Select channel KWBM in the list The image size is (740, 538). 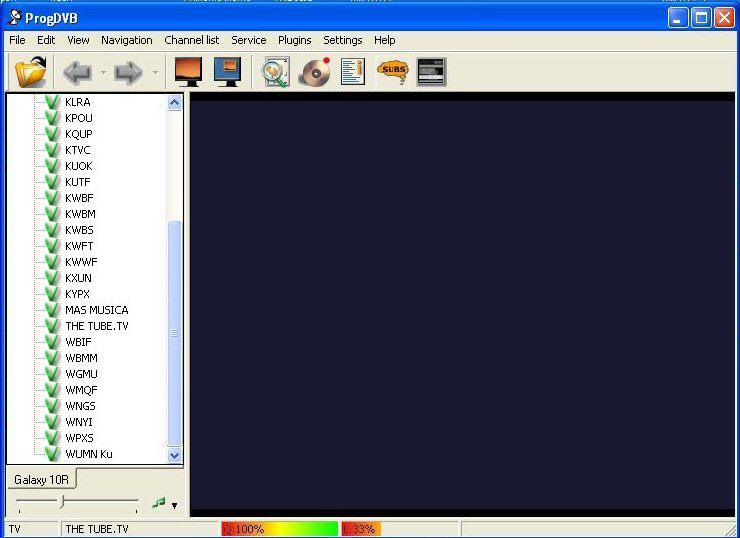[x=80, y=214]
